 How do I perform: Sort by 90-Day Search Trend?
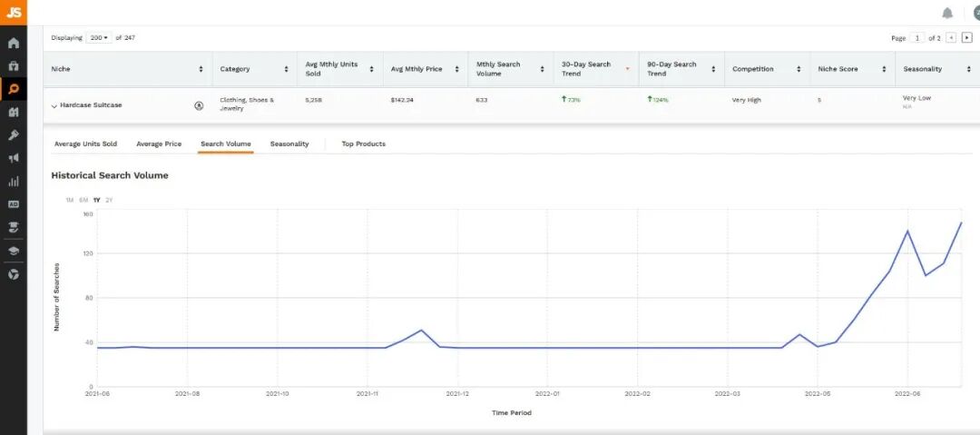[x=713, y=70]
